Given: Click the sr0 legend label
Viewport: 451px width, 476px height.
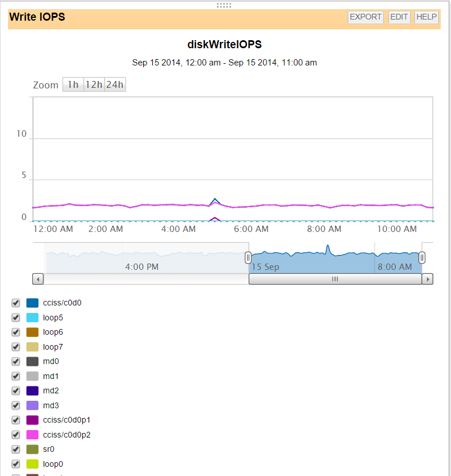Looking at the screenshot, I should point(49,449).
